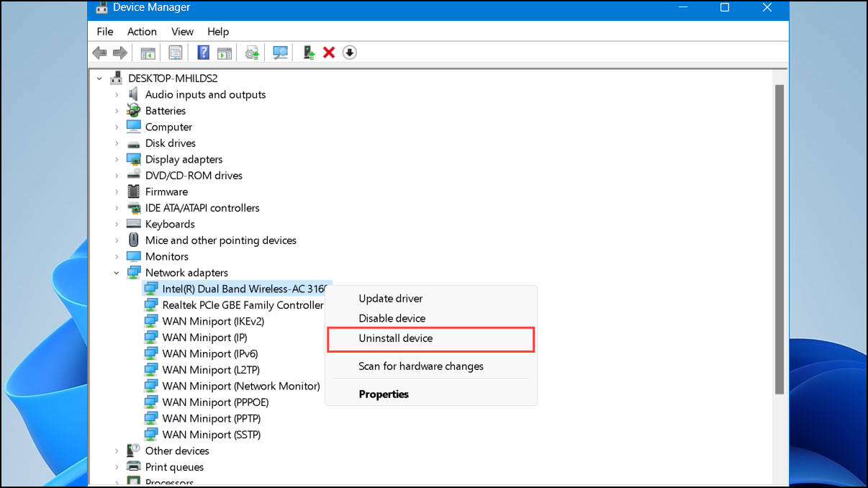Select WAN Miniport (Network Monitor) adapter
The height and width of the screenshot is (488, 868).
(241, 386)
